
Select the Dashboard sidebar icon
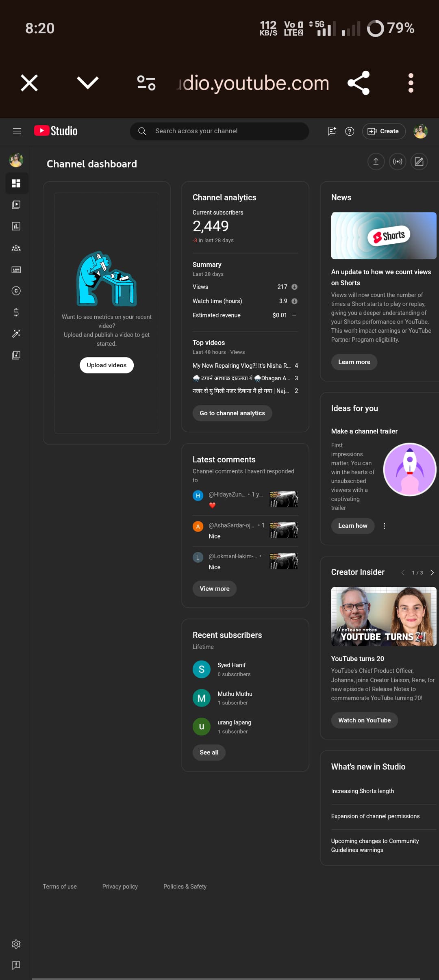click(x=16, y=183)
